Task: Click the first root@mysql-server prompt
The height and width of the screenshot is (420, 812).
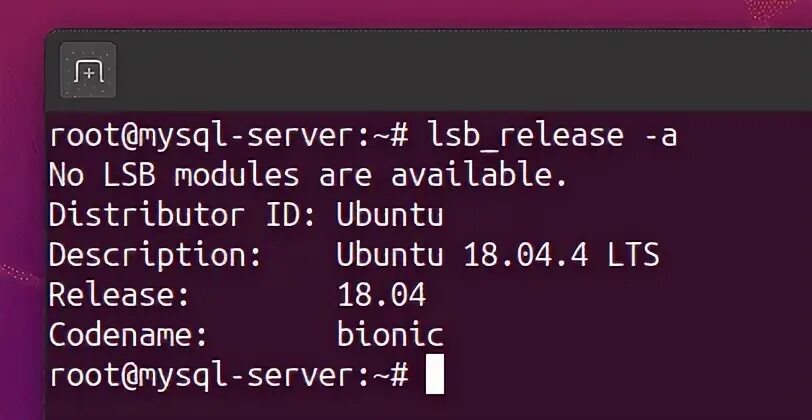Action: click(228, 137)
